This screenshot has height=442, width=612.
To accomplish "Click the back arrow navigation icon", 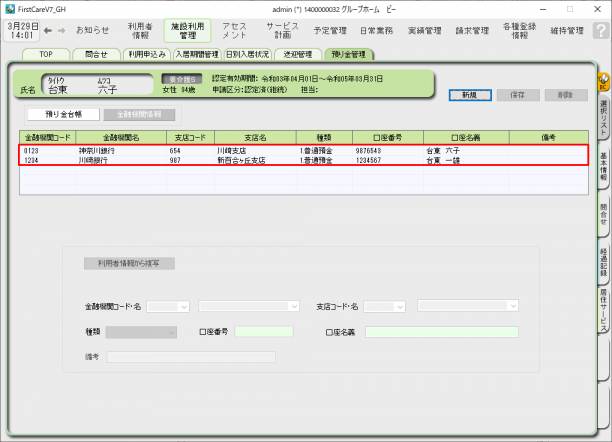I will 47,30.
